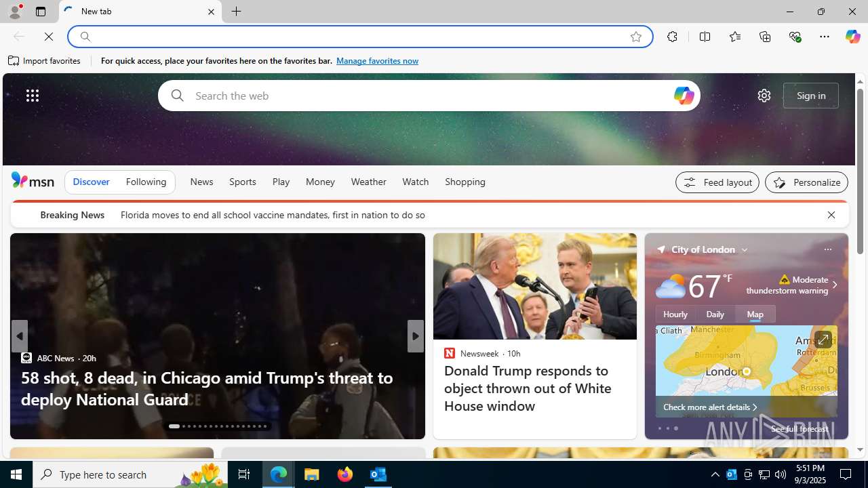This screenshot has width=868, height=488.
Task: Open the Extensions icon
Action: pyautogui.click(x=672, y=37)
